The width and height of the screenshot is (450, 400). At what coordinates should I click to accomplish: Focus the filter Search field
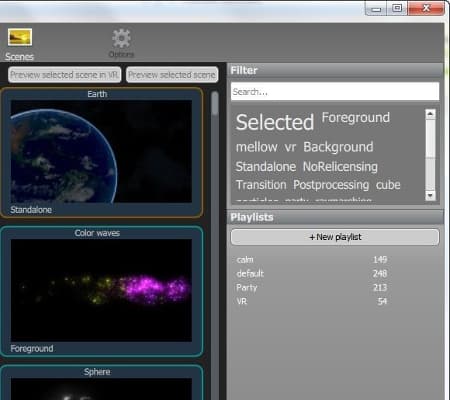click(x=335, y=91)
